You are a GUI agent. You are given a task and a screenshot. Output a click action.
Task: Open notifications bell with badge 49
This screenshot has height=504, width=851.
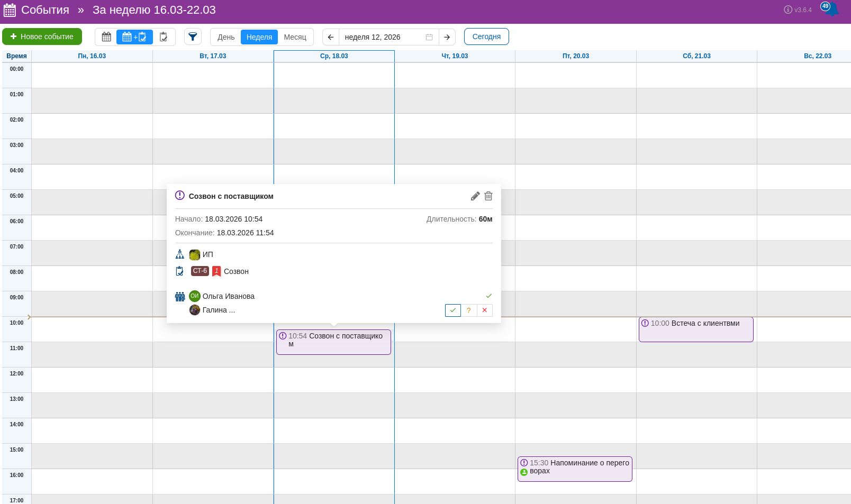[831, 10]
